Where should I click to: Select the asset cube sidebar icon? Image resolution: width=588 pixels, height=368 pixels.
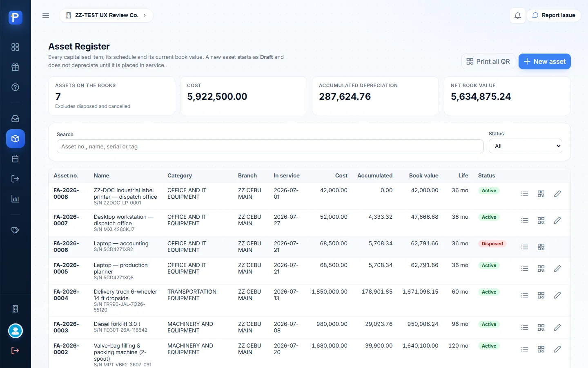pyautogui.click(x=16, y=139)
